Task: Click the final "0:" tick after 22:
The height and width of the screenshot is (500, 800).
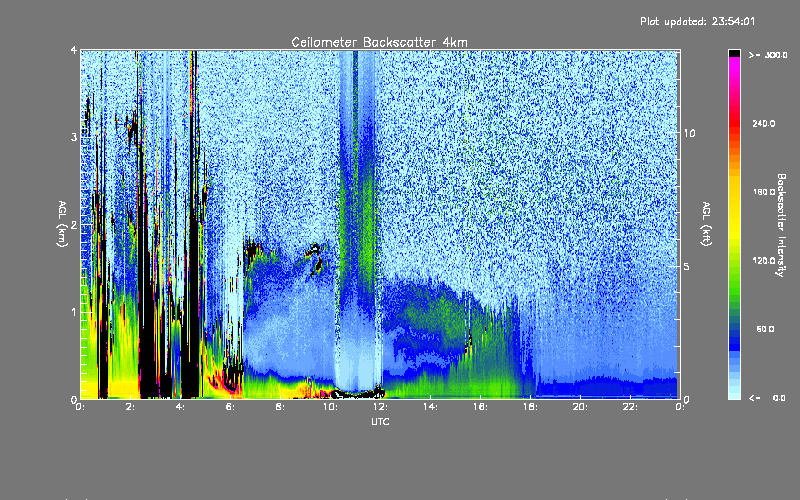Action: click(680, 407)
